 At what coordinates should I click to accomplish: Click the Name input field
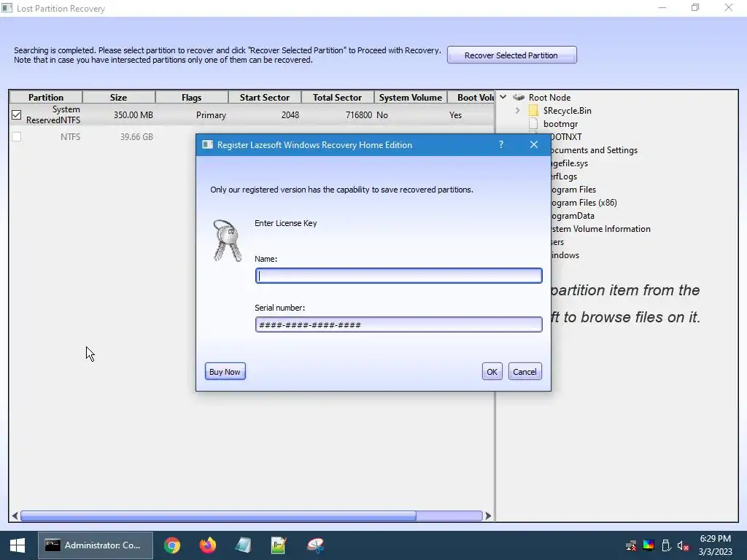[x=399, y=276]
